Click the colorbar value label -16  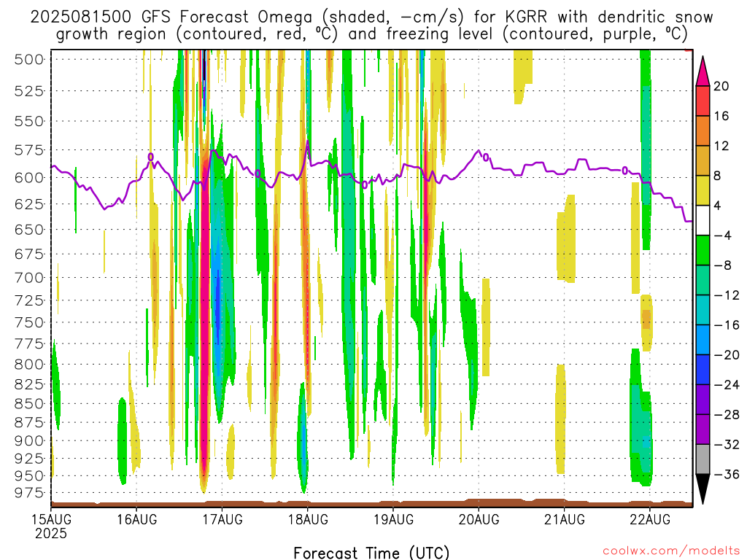[x=727, y=325]
